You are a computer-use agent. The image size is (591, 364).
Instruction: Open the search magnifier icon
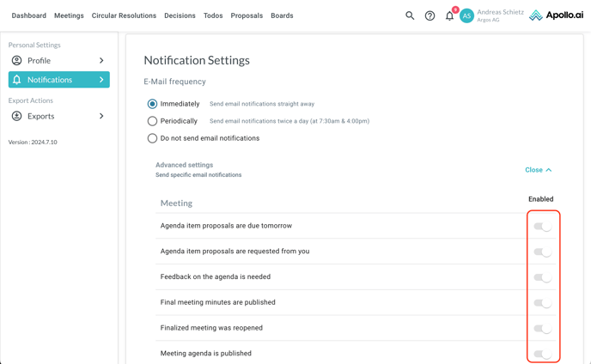pos(410,15)
